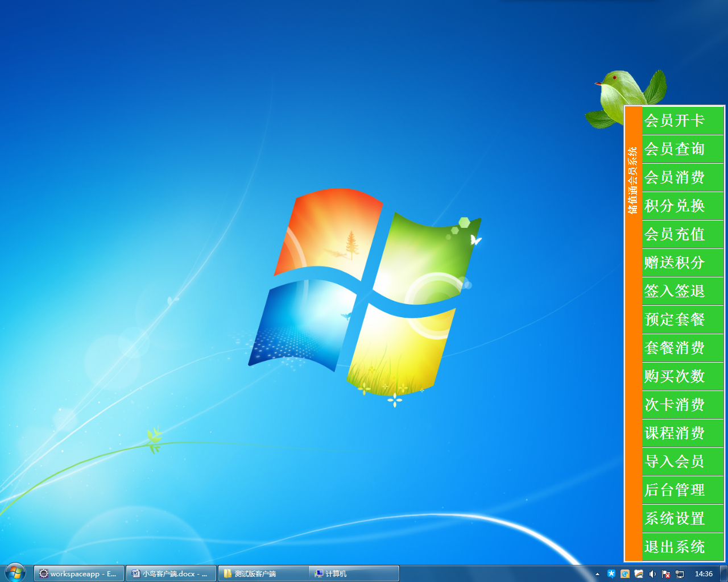Screen dimensions: 728x582
Task: Click 套餐消费 item
Action: click(682, 348)
